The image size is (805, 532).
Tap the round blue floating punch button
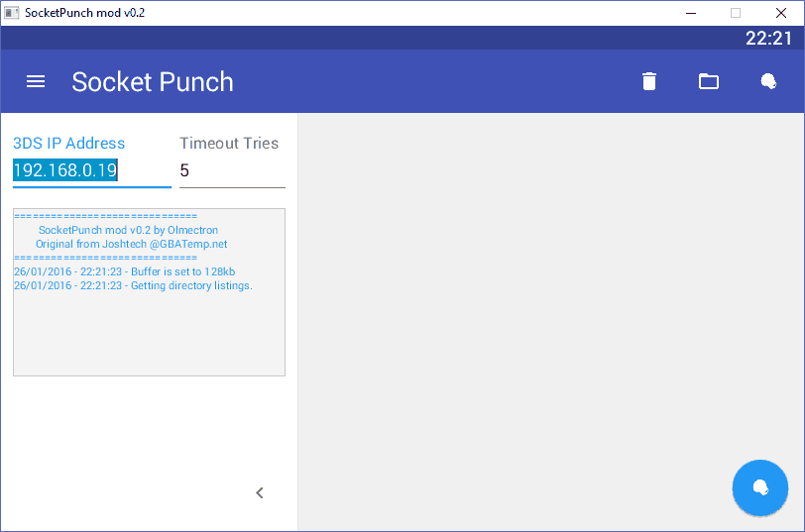(x=759, y=487)
